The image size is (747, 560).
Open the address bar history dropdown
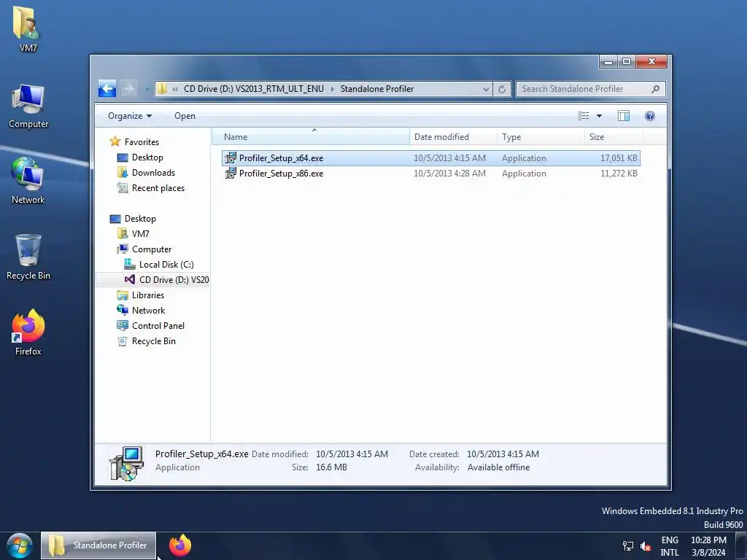(x=485, y=89)
